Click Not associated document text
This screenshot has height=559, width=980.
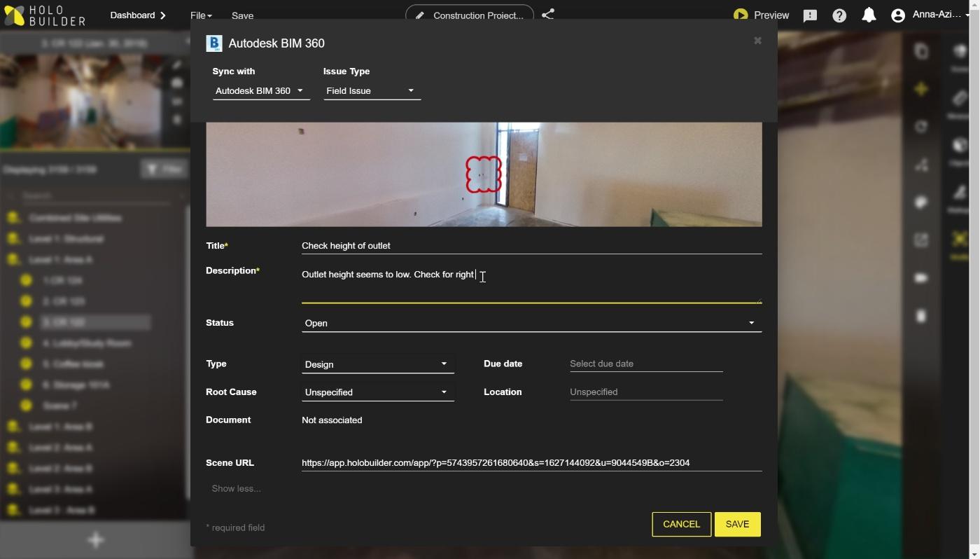coord(332,420)
